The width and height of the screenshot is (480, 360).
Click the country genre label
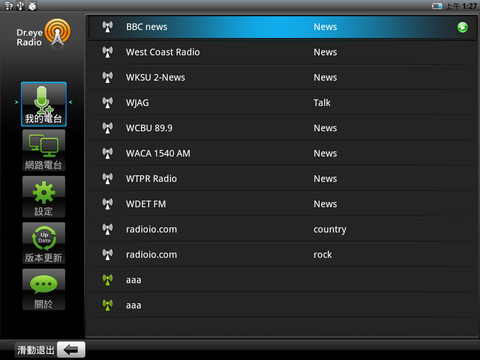[x=330, y=230]
